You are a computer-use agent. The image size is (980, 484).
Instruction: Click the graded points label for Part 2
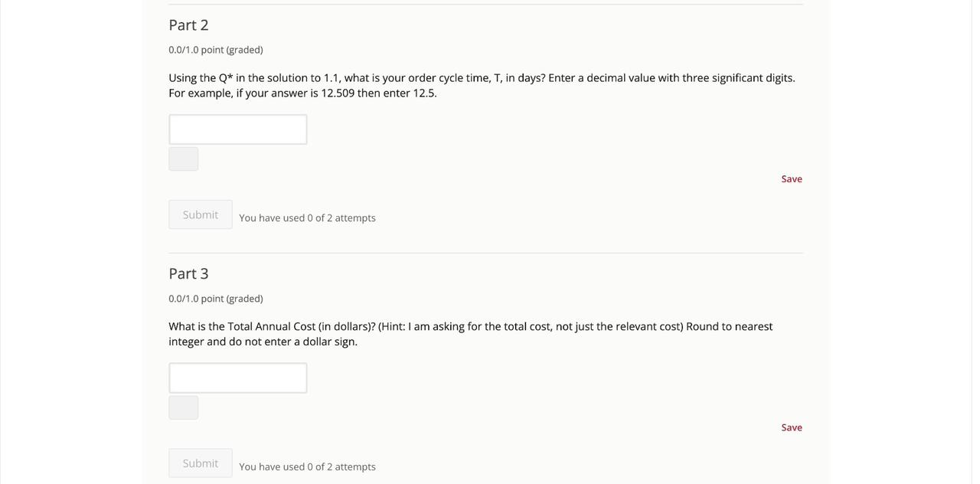(x=215, y=48)
